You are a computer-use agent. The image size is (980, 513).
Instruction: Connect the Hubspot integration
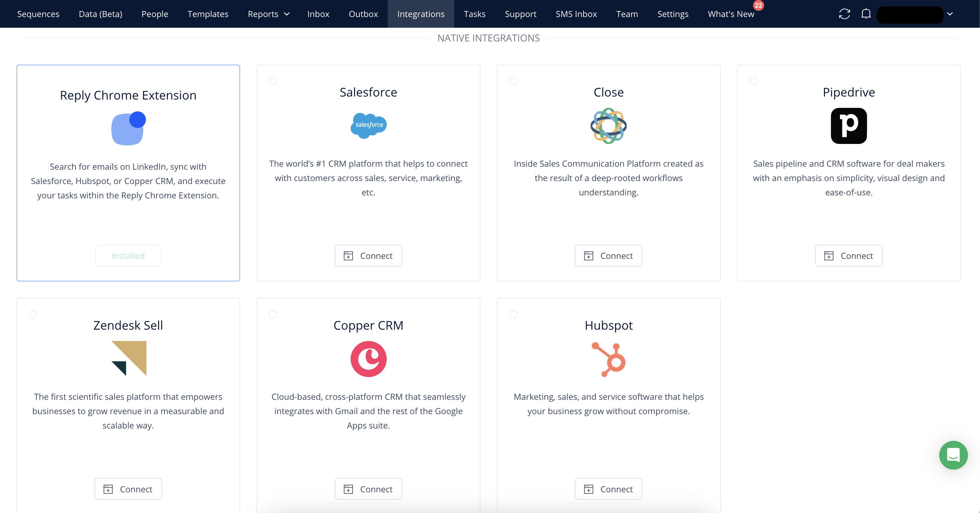608,489
